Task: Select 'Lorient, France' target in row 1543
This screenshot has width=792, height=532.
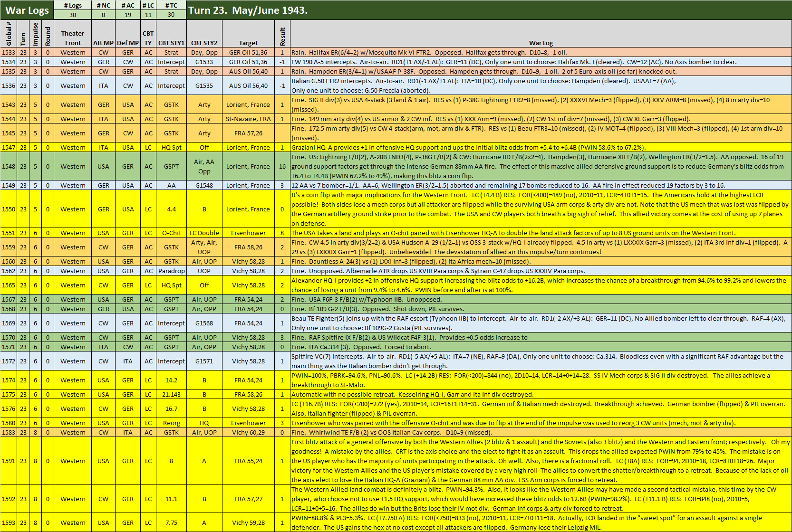Action: point(248,104)
